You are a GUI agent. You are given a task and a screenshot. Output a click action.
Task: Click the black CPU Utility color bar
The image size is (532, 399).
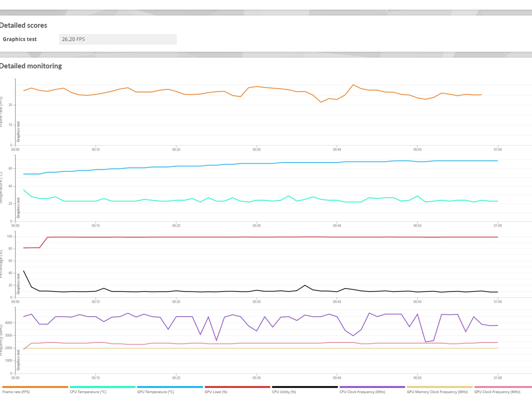click(305, 387)
